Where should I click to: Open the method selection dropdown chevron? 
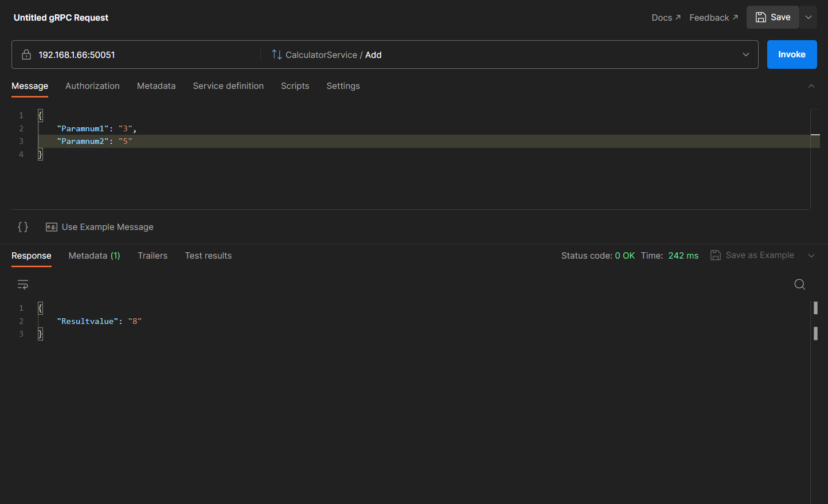click(745, 55)
